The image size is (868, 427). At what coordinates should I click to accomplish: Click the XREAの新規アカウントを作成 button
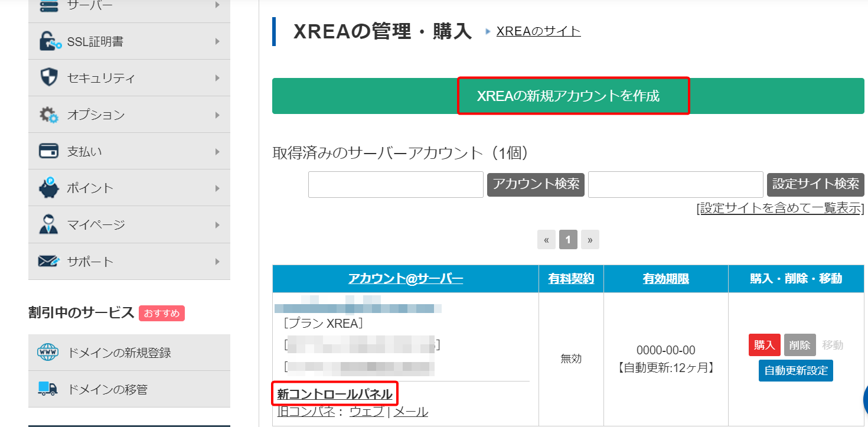click(573, 96)
